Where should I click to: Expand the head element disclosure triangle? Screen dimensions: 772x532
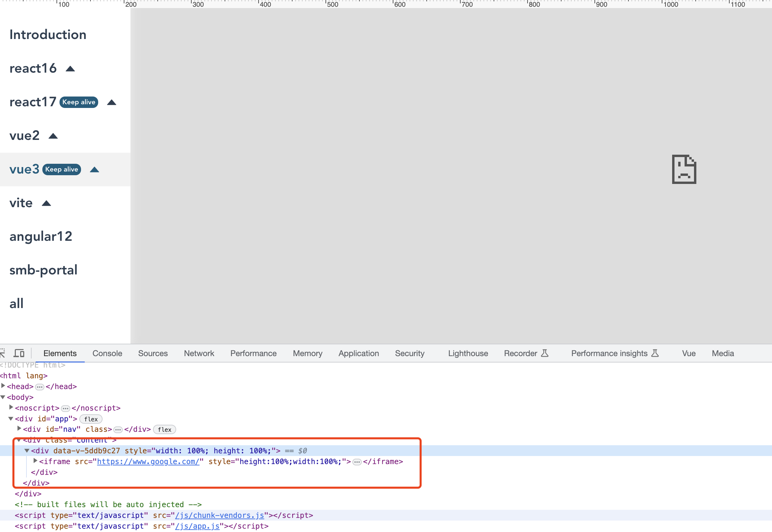pyautogui.click(x=3, y=386)
